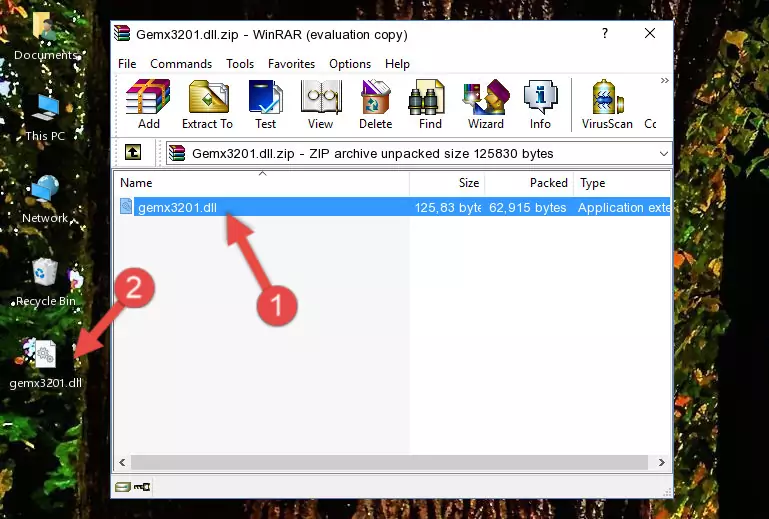The image size is (769, 519).
Task: Open the Options menu
Action: click(x=350, y=64)
